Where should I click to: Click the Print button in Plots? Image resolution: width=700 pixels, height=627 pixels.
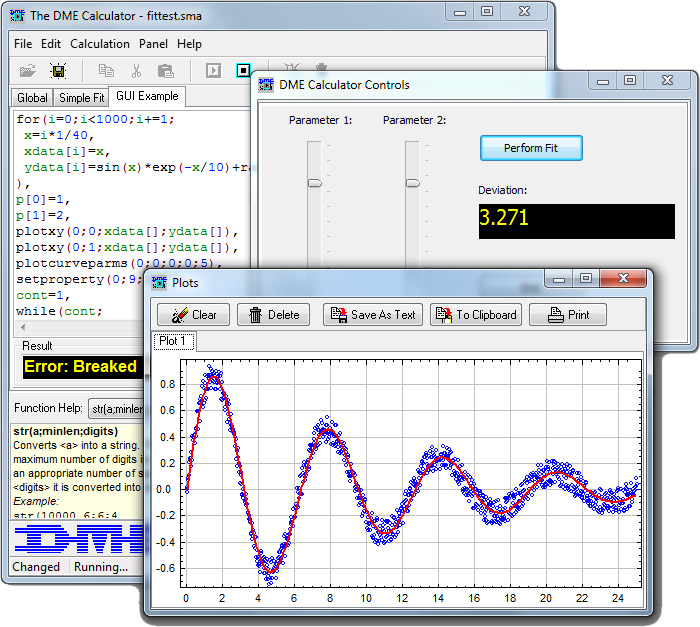click(568, 315)
